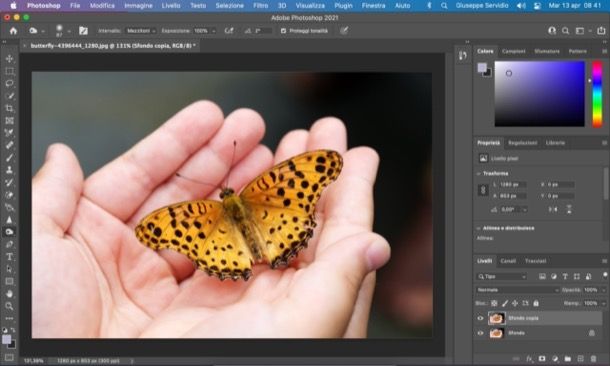Hide the Sfondo layer
This screenshot has height=366, width=610.
pos(480,333)
